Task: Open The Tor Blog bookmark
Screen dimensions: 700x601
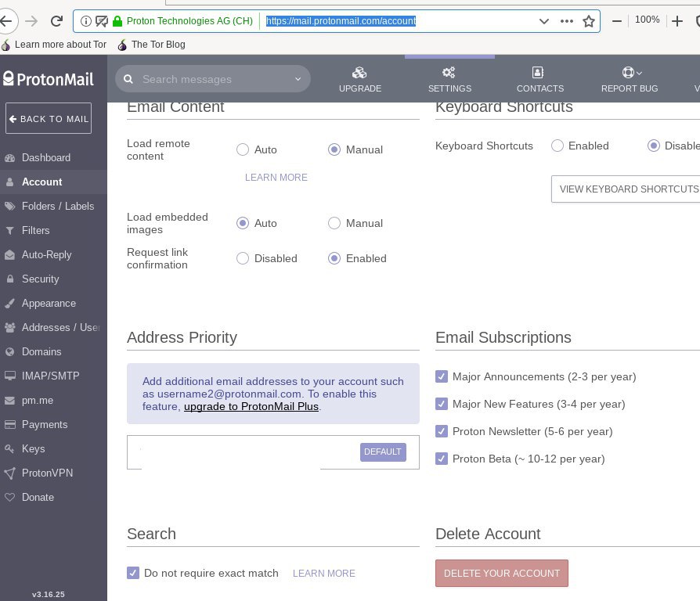Action: click(x=151, y=45)
